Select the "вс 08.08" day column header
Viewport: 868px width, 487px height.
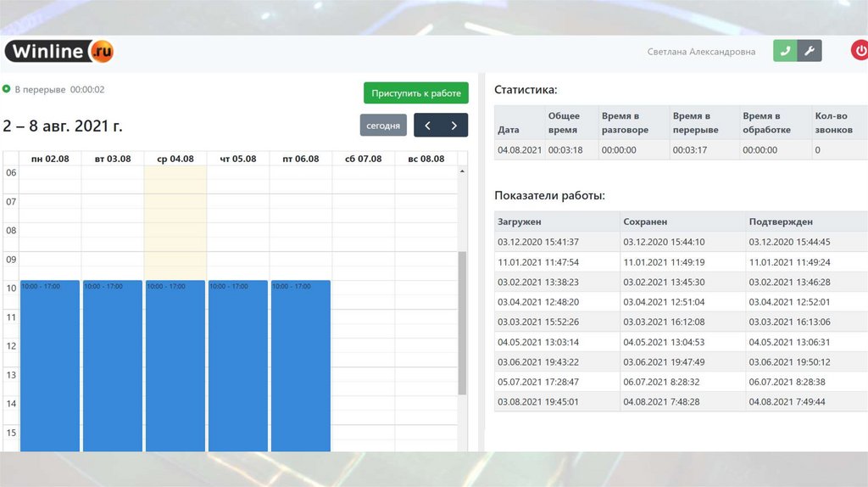tap(426, 159)
